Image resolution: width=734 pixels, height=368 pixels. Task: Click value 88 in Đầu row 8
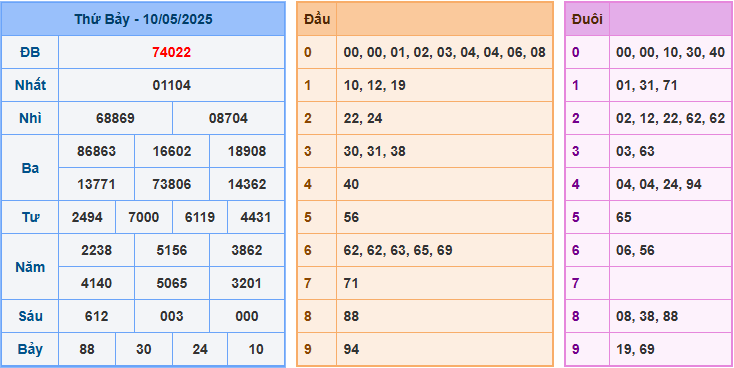click(351, 316)
